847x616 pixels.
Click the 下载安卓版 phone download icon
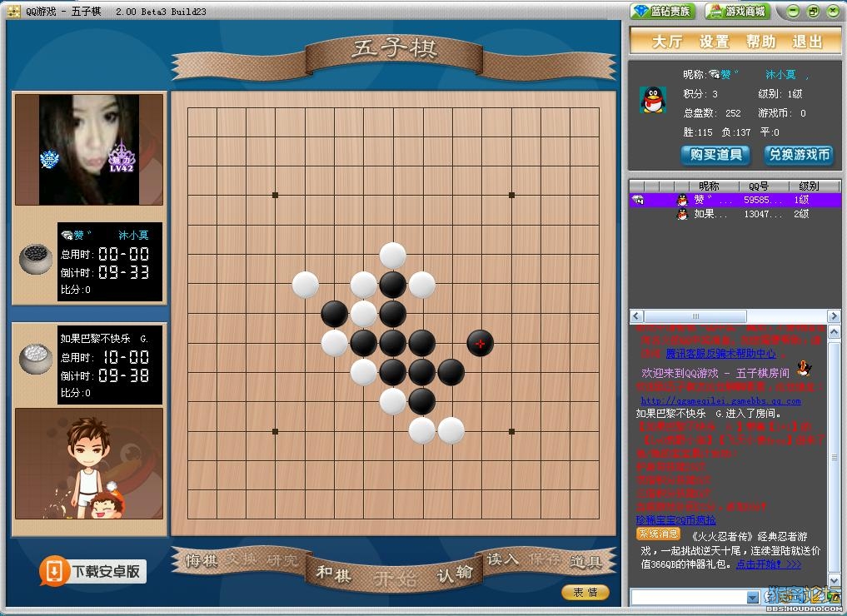54,571
